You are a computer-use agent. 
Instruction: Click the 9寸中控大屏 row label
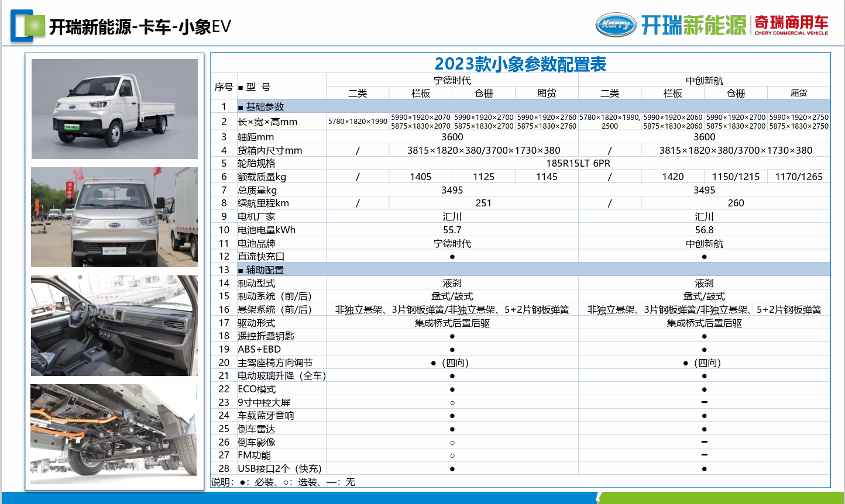click(x=264, y=402)
